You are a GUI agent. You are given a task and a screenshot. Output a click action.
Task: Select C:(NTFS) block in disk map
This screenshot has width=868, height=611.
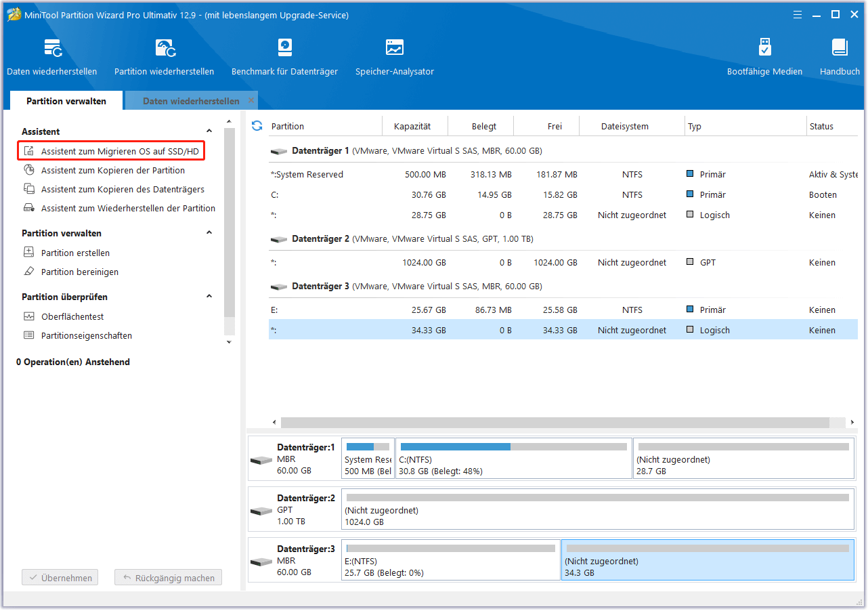tap(514, 459)
